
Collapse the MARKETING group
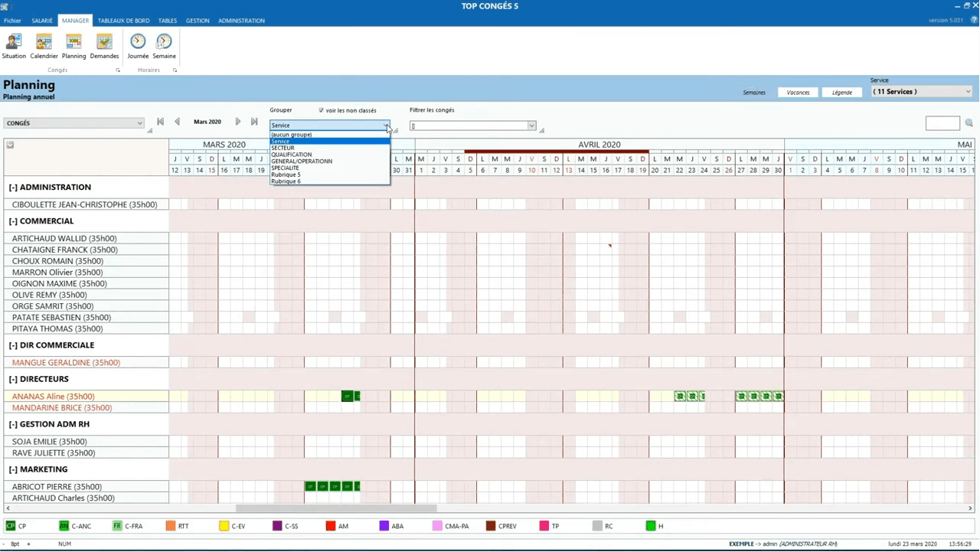tap(13, 469)
